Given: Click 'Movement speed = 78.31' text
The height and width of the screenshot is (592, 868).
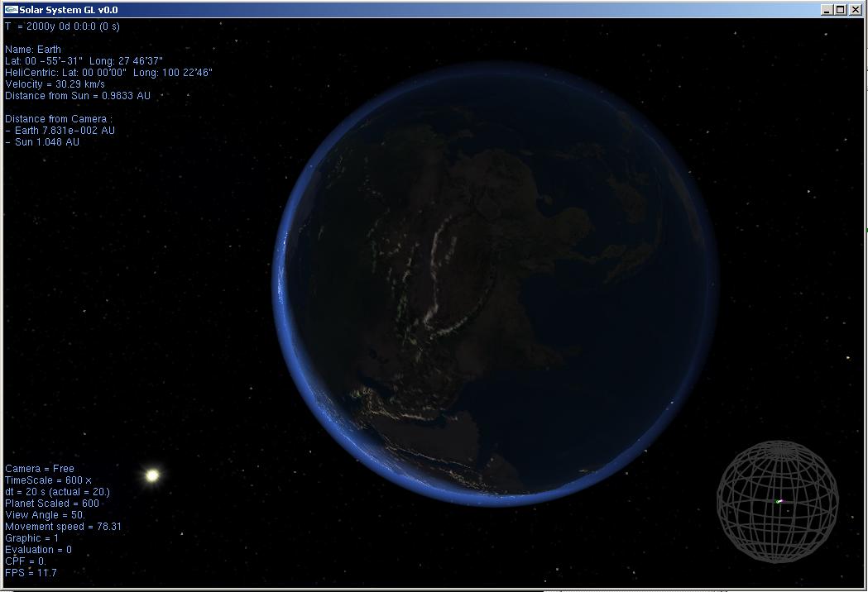Looking at the screenshot, I should [x=63, y=527].
